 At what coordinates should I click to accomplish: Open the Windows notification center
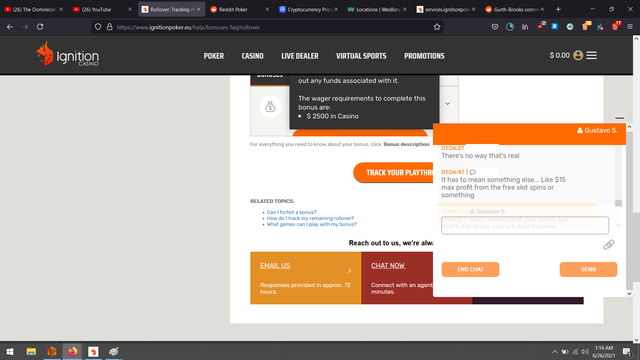click(627, 351)
